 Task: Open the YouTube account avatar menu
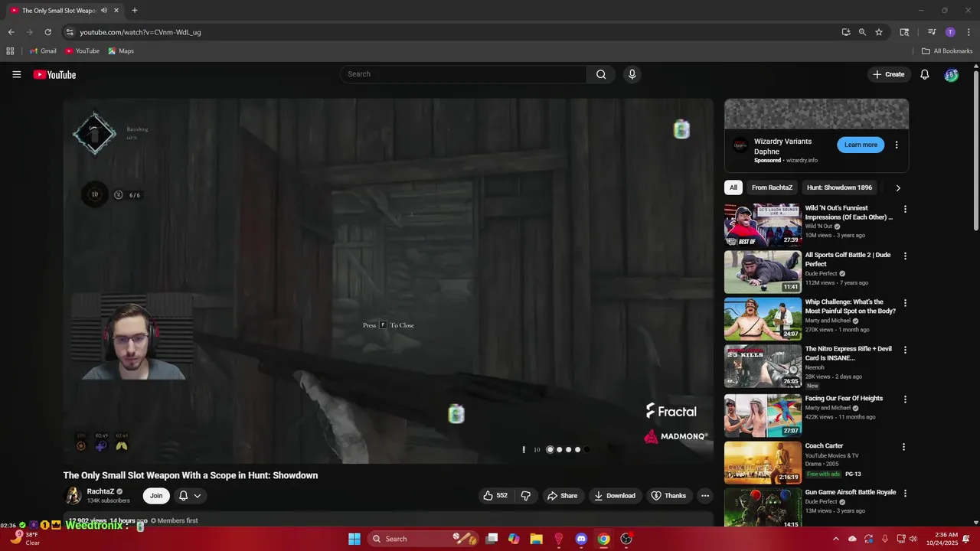pos(951,74)
